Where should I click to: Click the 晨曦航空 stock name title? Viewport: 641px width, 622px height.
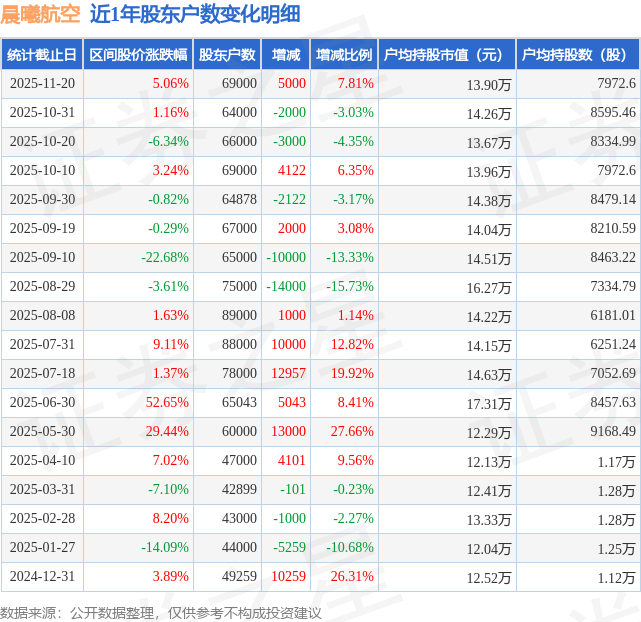pos(38,14)
